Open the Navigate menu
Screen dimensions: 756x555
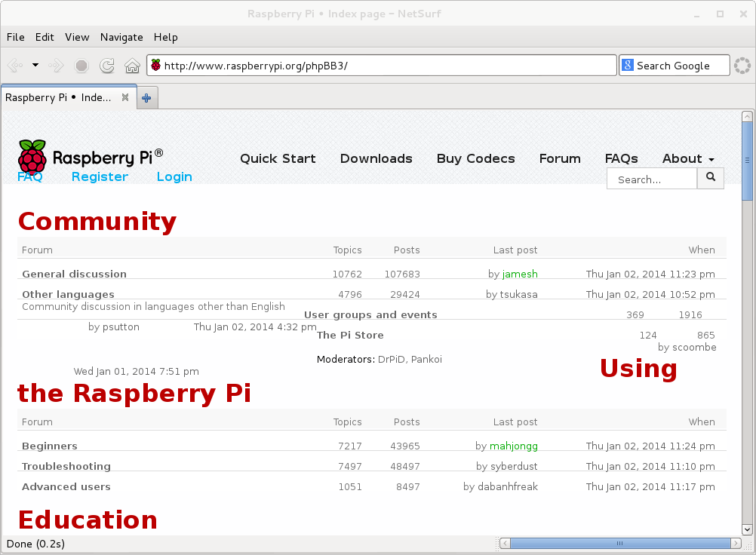pyautogui.click(x=121, y=37)
